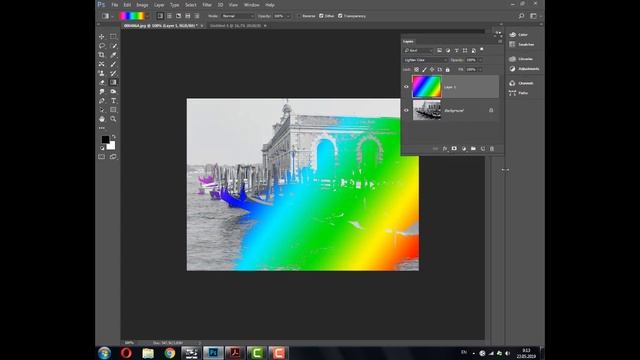Open layer Fill slider dropdown

coord(480,69)
